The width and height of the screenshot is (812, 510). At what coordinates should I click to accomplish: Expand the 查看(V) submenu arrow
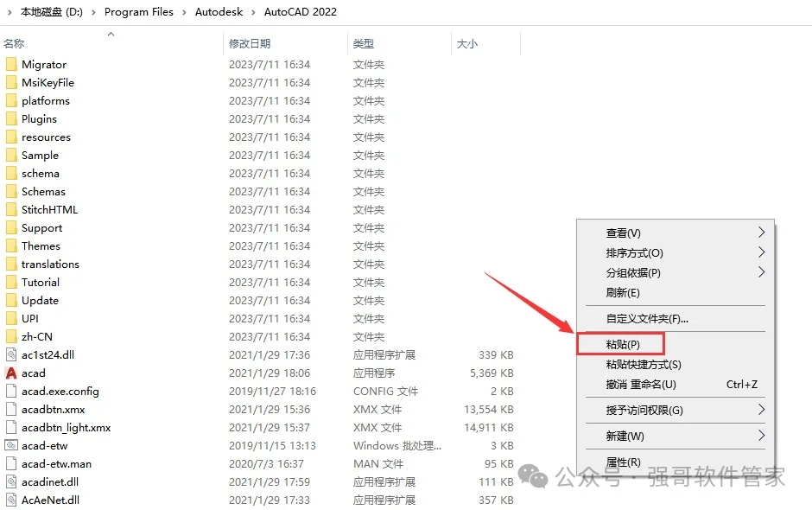[761, 233]
